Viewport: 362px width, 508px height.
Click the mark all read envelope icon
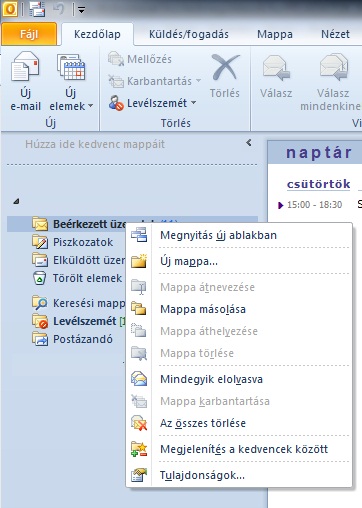(x=139, y=379)
